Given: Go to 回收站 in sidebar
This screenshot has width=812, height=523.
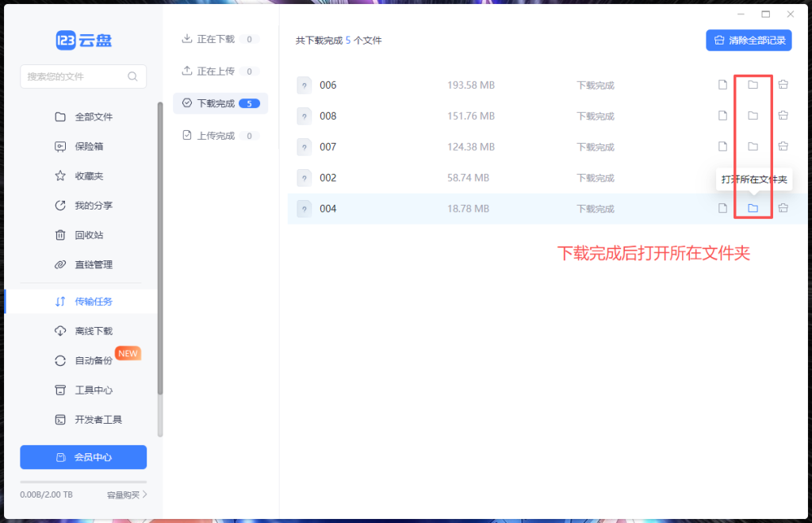Looking at the screenshot, I should tap(89, 235).
